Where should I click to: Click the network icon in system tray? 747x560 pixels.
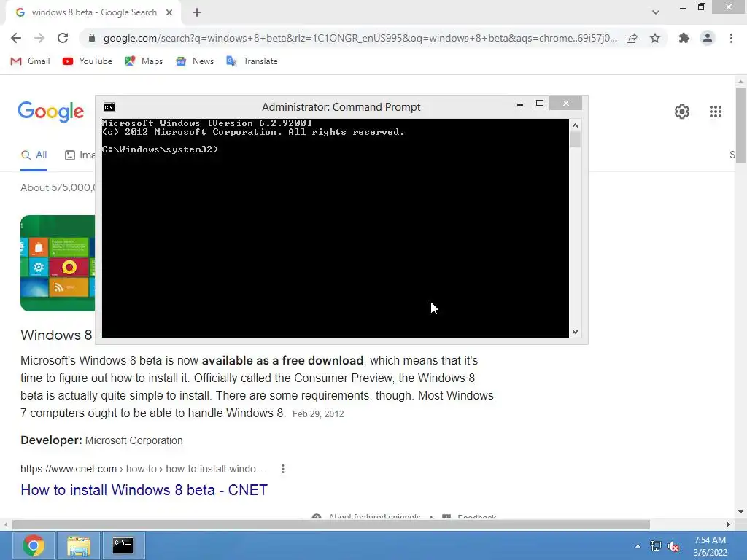(656, 546)
